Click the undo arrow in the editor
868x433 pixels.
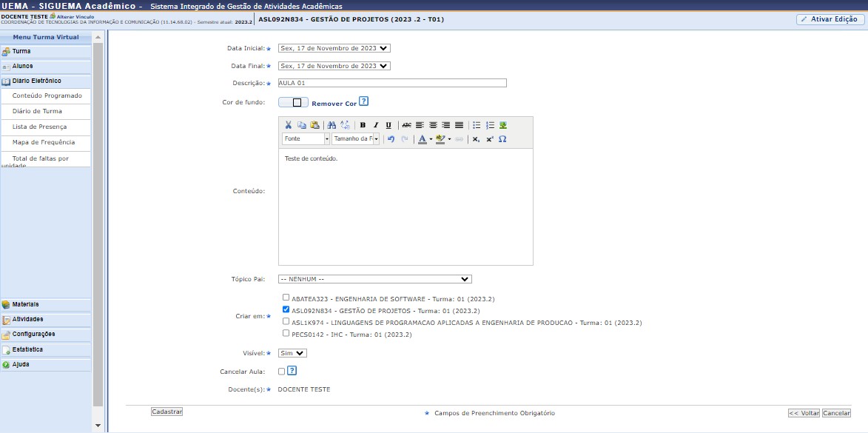click(391, 139)
